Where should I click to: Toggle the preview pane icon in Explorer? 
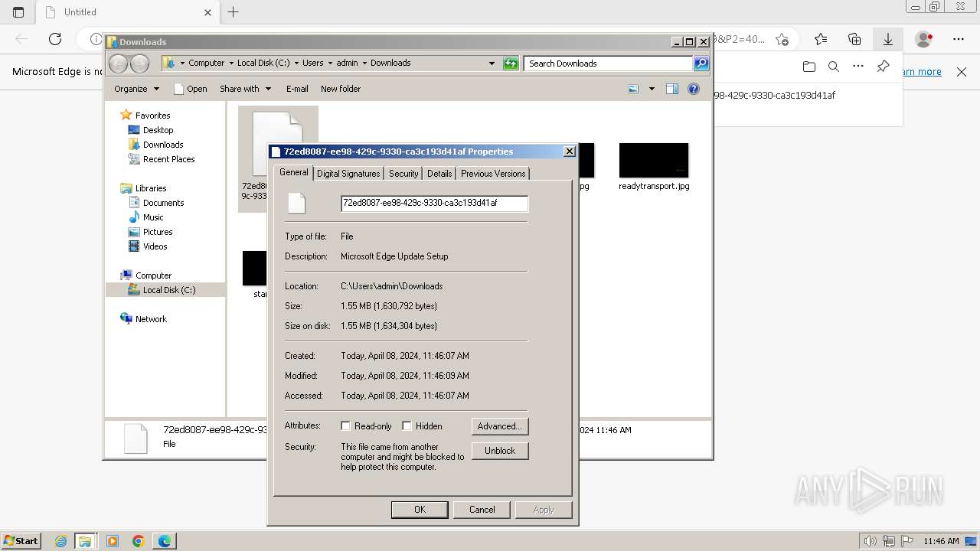coord(671,89)
